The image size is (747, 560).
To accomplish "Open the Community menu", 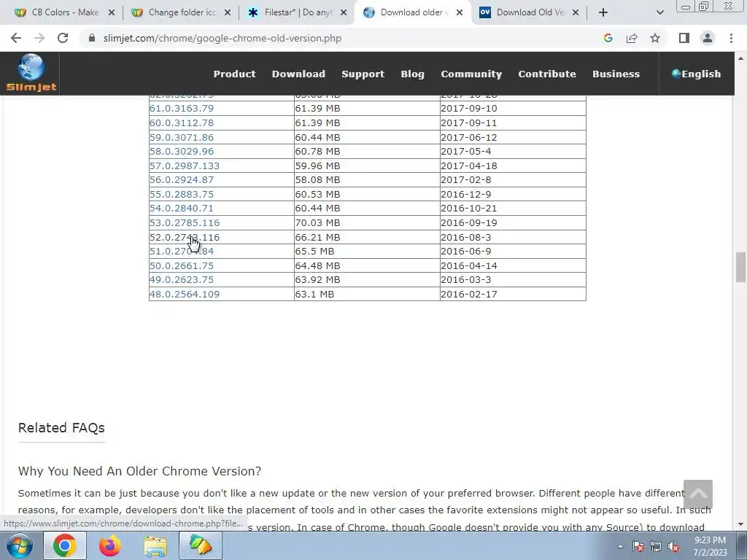I will point(471,74).
